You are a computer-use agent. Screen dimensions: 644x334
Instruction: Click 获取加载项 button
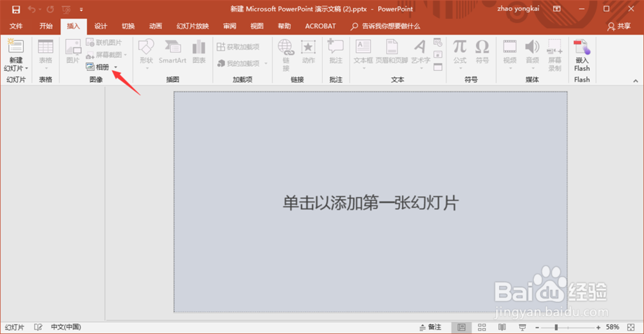pyautogui.click(x=238, y=47)
